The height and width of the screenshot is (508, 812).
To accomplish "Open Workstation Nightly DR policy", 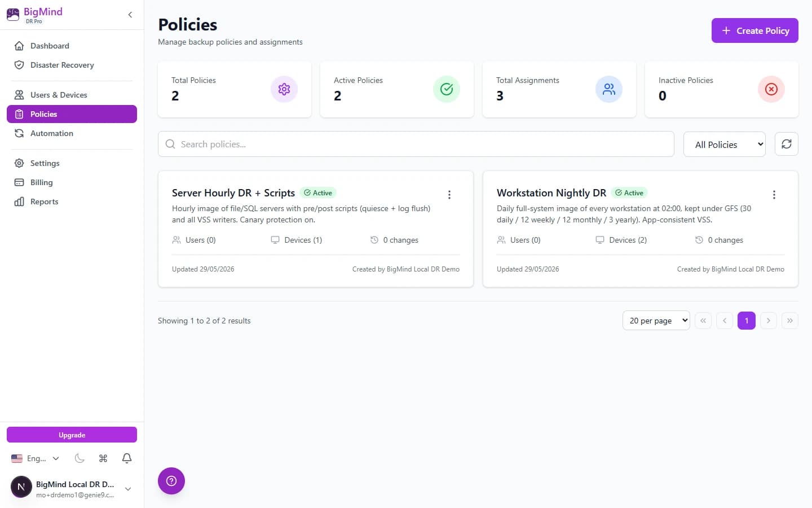I will [x=551, y=193].
